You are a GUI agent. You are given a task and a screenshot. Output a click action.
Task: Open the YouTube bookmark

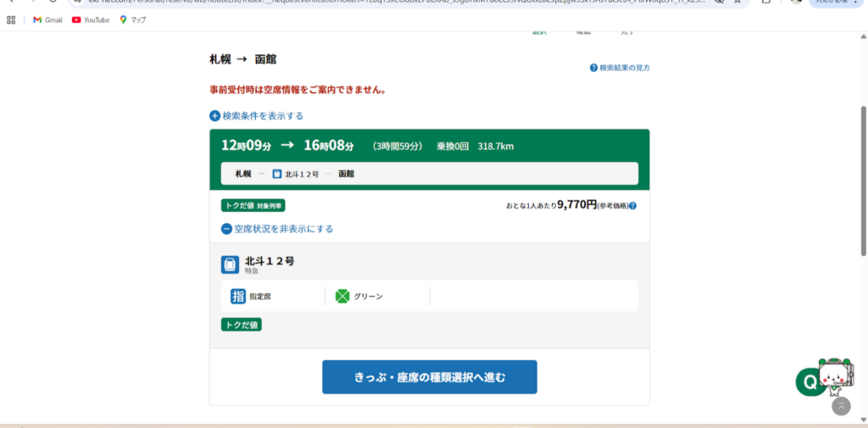coord(91,19)
